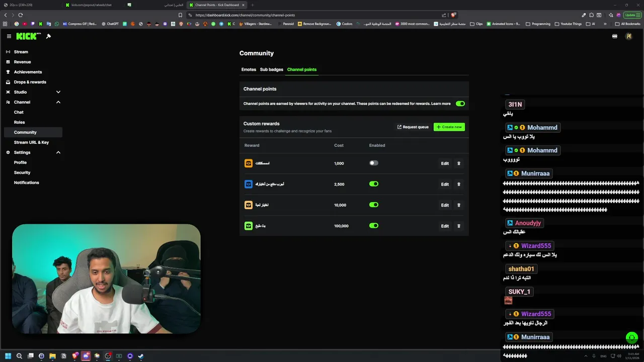Open Profile settings
Screen dimensions: 644x362
click(x=33, y=162)
